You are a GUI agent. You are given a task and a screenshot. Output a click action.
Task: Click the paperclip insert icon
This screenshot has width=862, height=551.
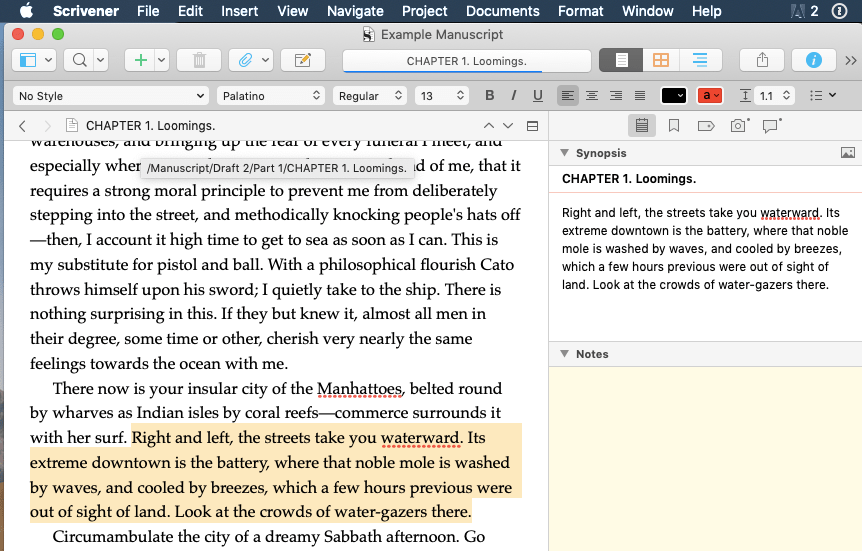245,60
